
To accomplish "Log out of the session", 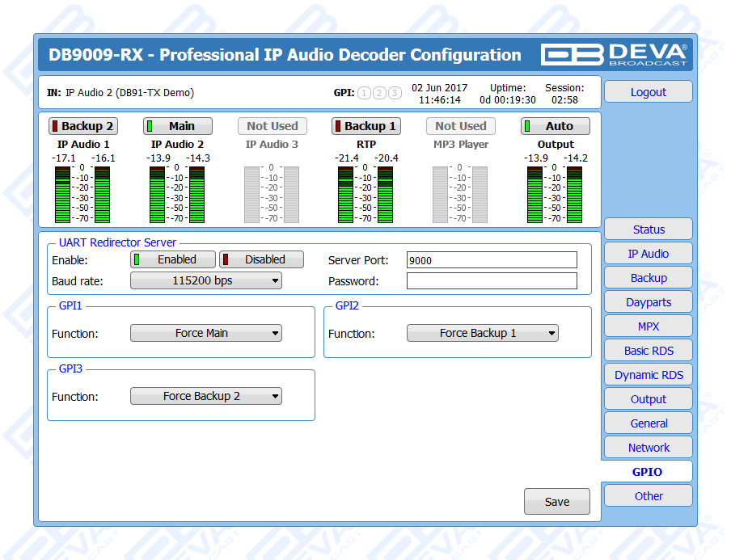I will 649,92.
